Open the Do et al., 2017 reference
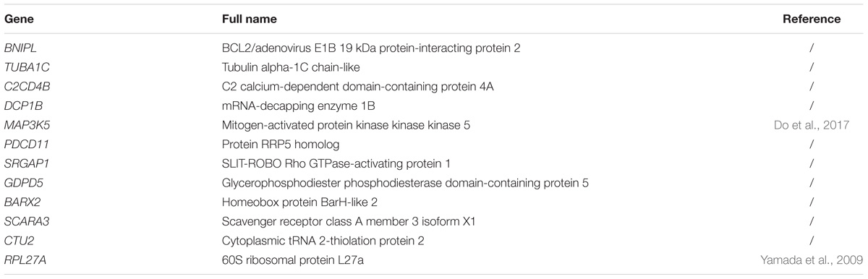Viewport: 868px width, 279px height. [812, 125]
